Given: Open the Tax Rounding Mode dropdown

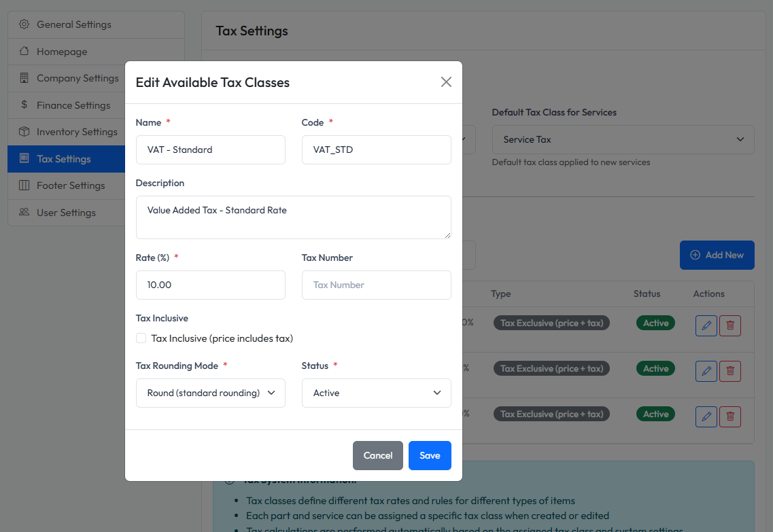Looking at the screenshot, I should [210, 393].
